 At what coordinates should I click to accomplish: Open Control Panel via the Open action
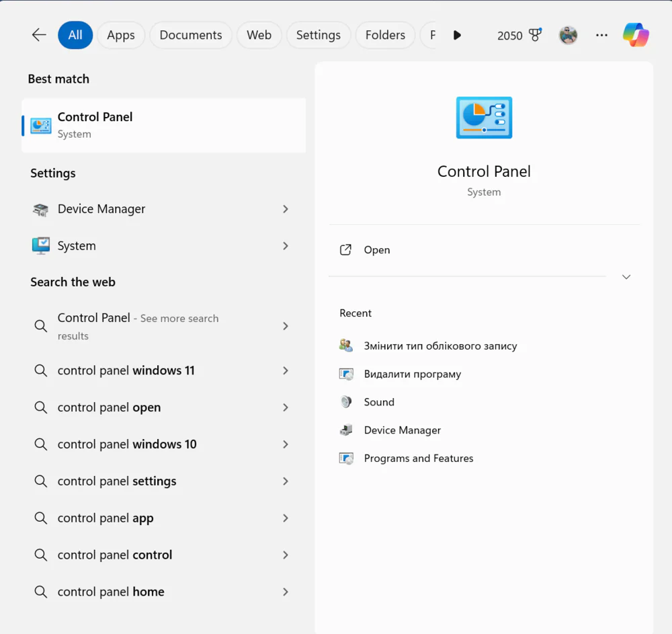point(485,250)
